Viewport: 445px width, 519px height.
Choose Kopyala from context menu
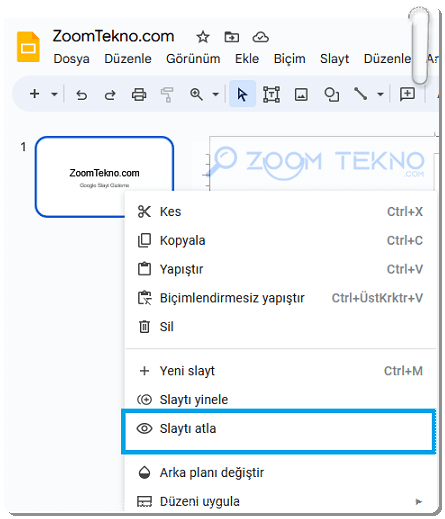[279, 240]
